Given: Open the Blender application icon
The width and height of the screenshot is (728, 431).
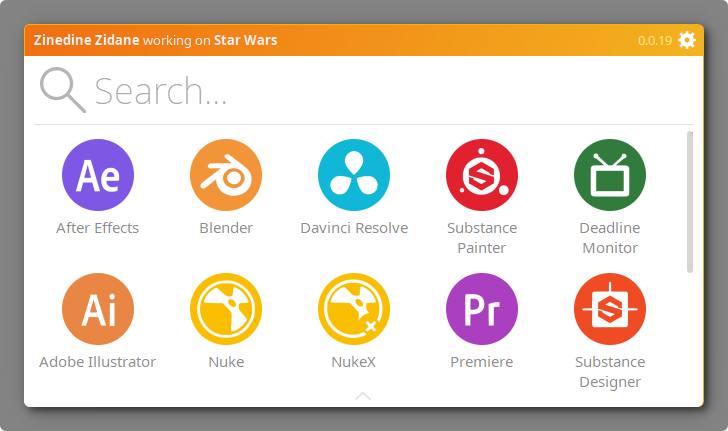Looking at the screenshot, I should pos(226,175).
